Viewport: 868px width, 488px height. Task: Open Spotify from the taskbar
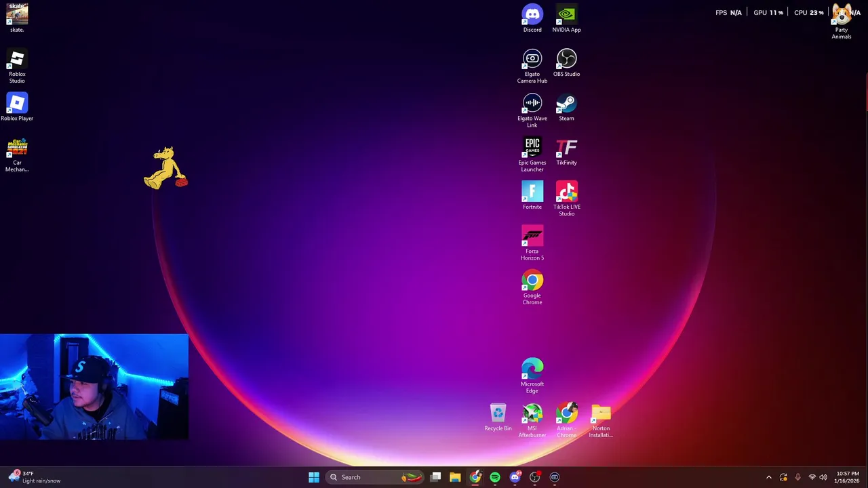(x=495, y=477)
